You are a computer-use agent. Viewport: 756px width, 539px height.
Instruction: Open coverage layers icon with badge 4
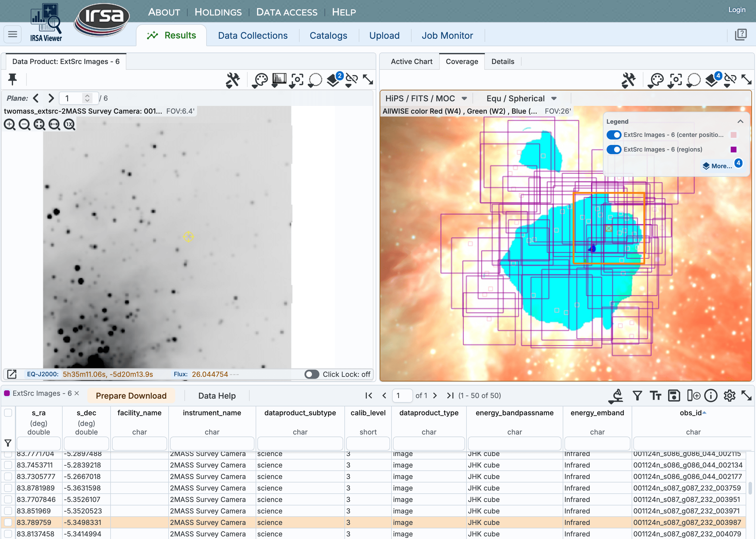click(x=713, y=80)
